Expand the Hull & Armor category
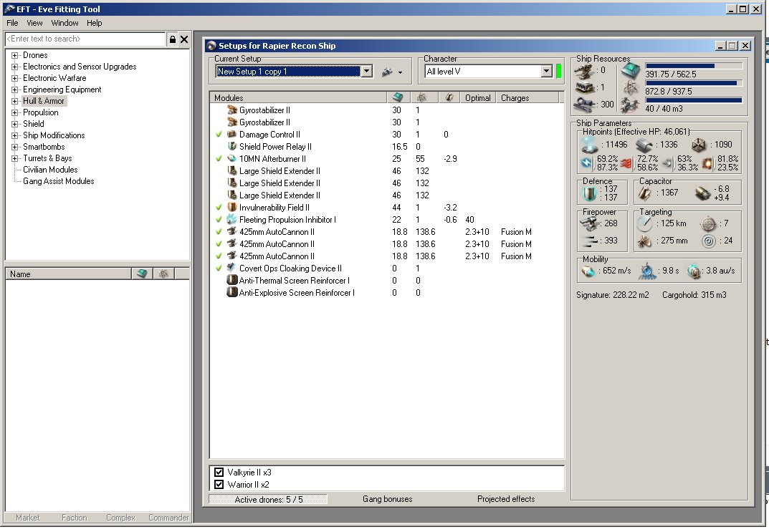The height and width of the screenshot is (532, 769). (15, 101)
